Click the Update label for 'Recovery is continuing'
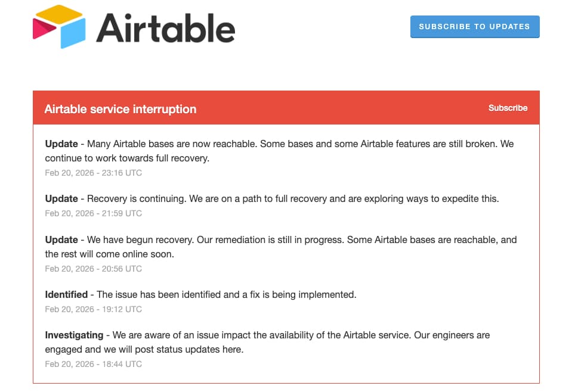 coord(61,198)
